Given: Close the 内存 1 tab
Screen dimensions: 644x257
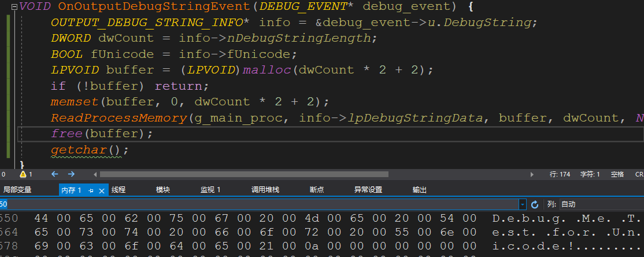Looking at the screenshot, I should (102, 190).
